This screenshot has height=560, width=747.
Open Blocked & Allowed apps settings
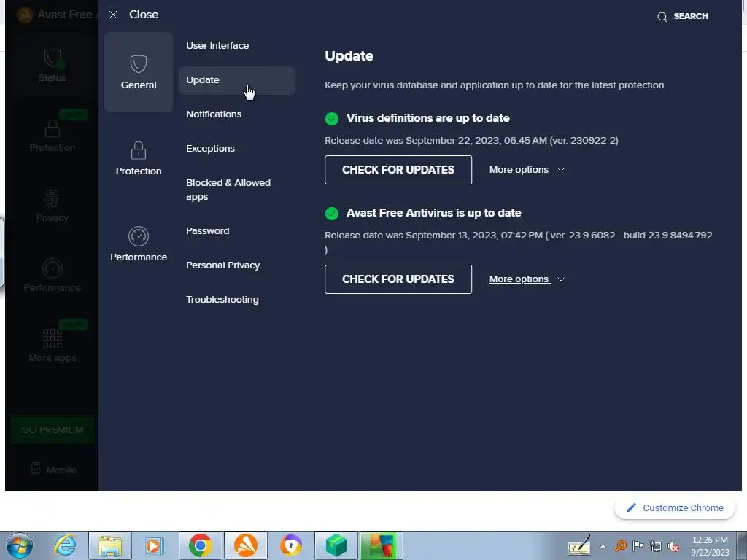228,190
